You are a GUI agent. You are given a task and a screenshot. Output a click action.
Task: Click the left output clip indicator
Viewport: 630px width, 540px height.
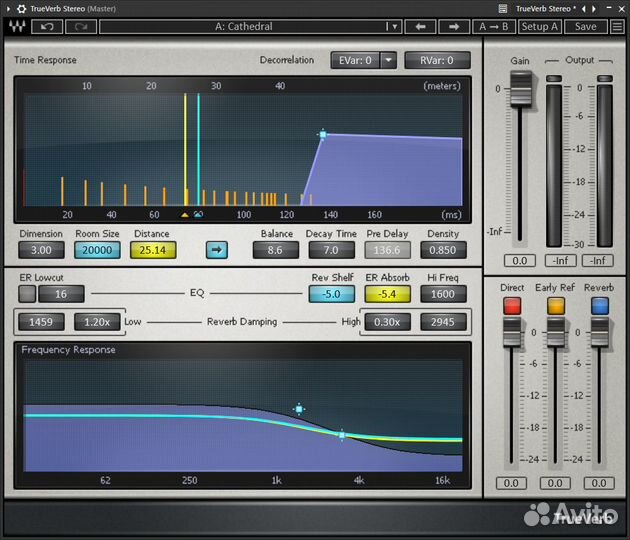point(554,78)
